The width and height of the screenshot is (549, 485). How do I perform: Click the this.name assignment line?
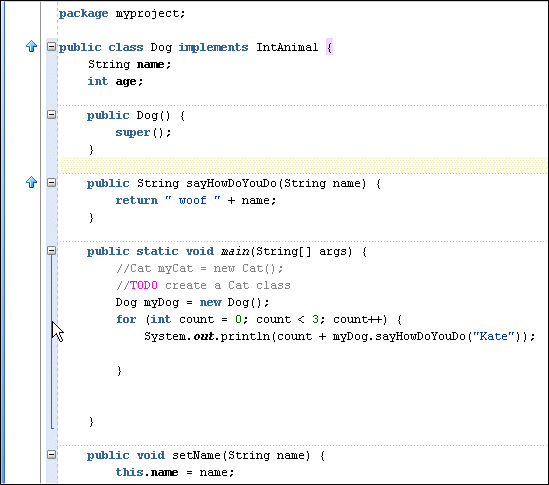(x=175, y=472)
